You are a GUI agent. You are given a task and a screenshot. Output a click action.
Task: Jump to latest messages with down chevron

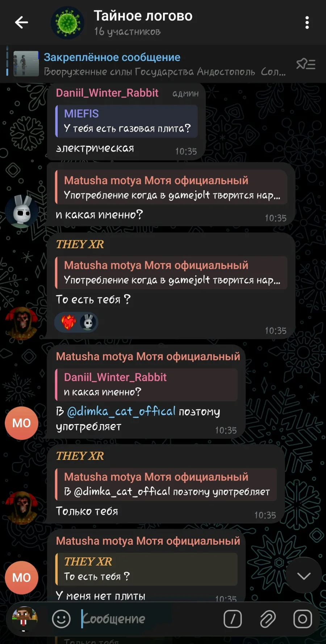click(304, 575)
